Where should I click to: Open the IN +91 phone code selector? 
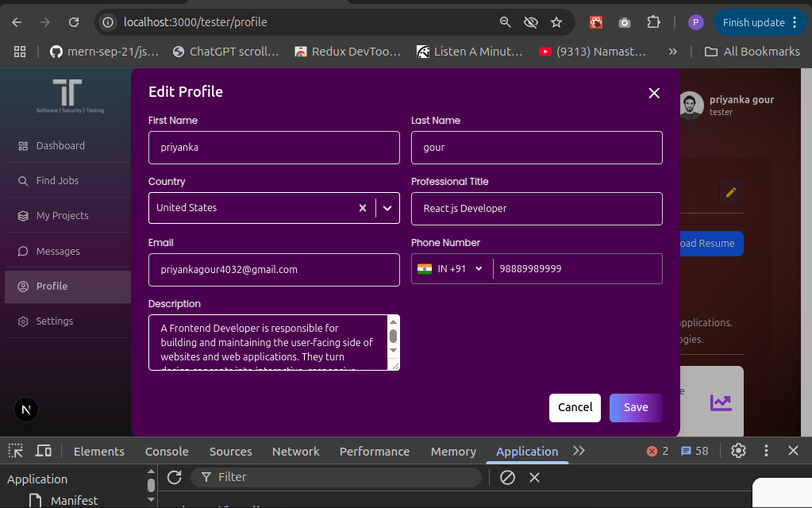(x=451, y=269)
